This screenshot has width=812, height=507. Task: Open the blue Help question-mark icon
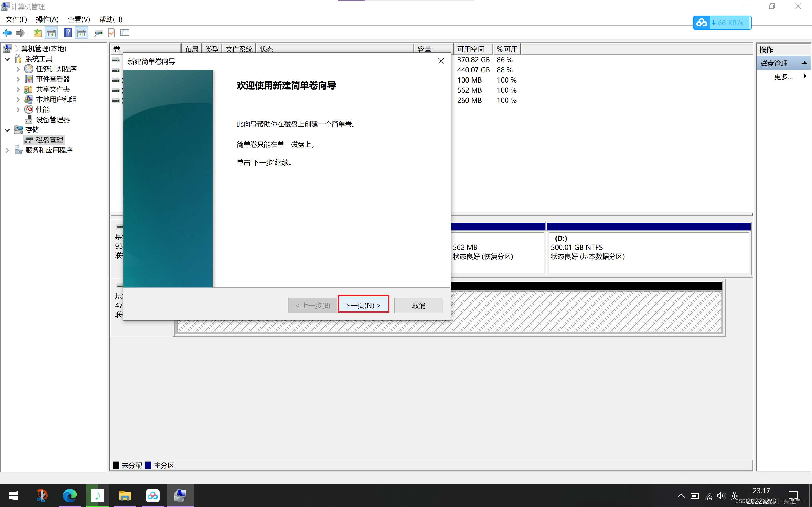pyautogui.click(x=68, y=33)
